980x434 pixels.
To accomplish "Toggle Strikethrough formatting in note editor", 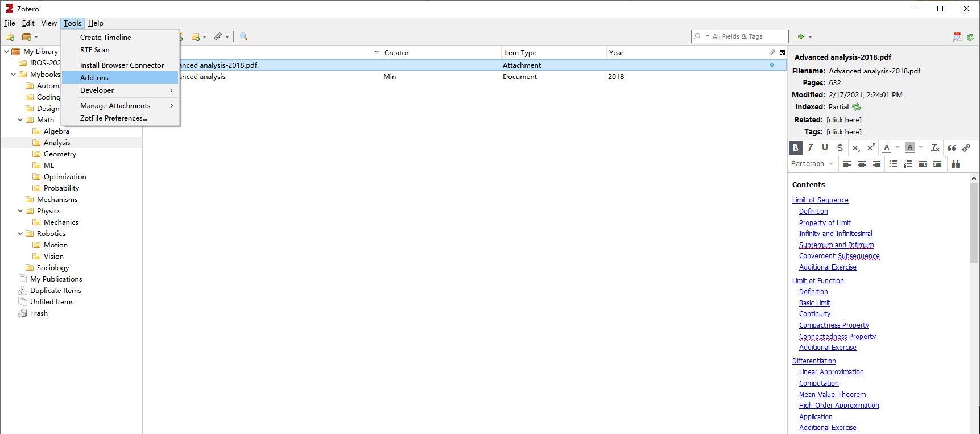I will (840, 148).
